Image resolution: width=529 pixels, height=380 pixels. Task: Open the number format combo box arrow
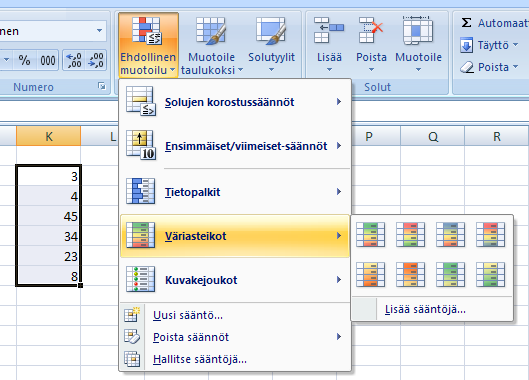(99, 31)
